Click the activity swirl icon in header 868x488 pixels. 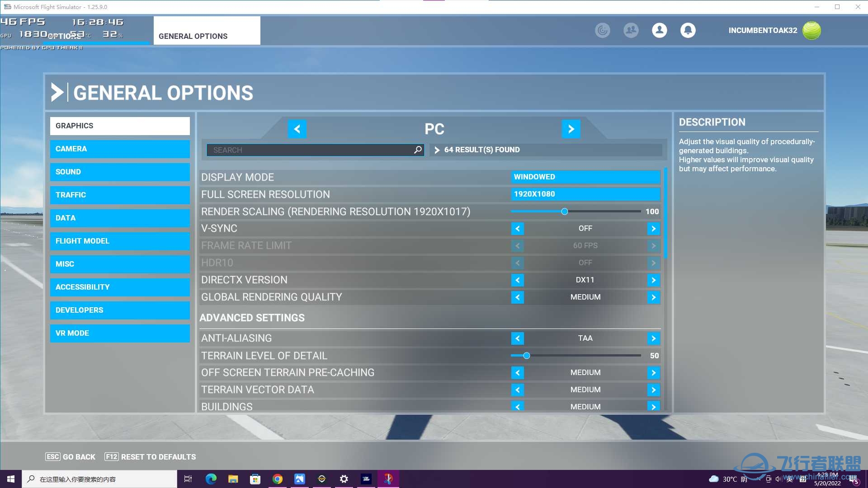point(602,30)
